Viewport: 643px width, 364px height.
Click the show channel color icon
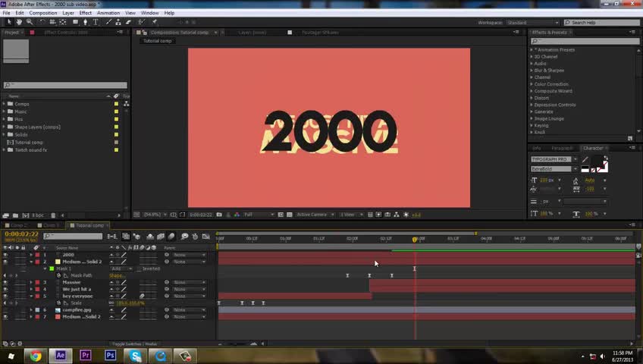coord(237,215)
